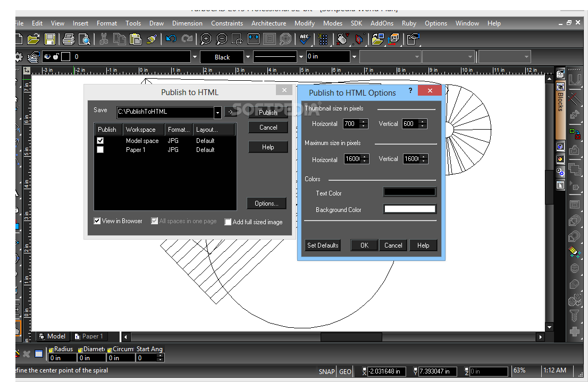Select the Zoom Window icon
This screenshot has width=588, height=382.
coord(237,39)
